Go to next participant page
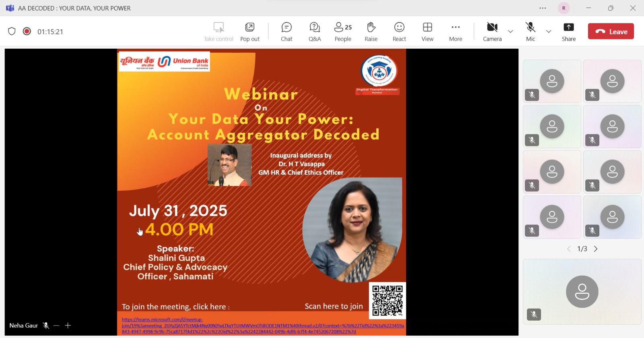 tap(596, 249)
